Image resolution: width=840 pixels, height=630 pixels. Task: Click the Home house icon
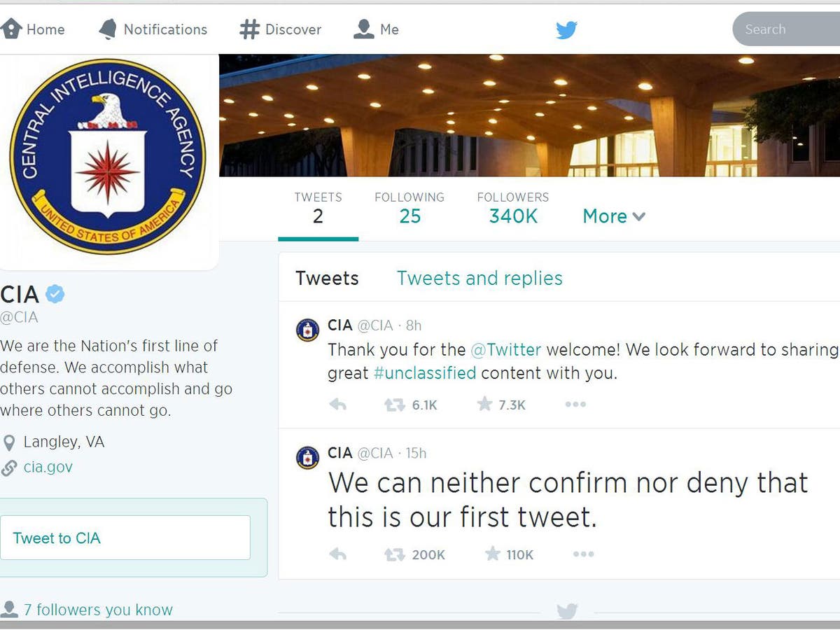(10, 29)
